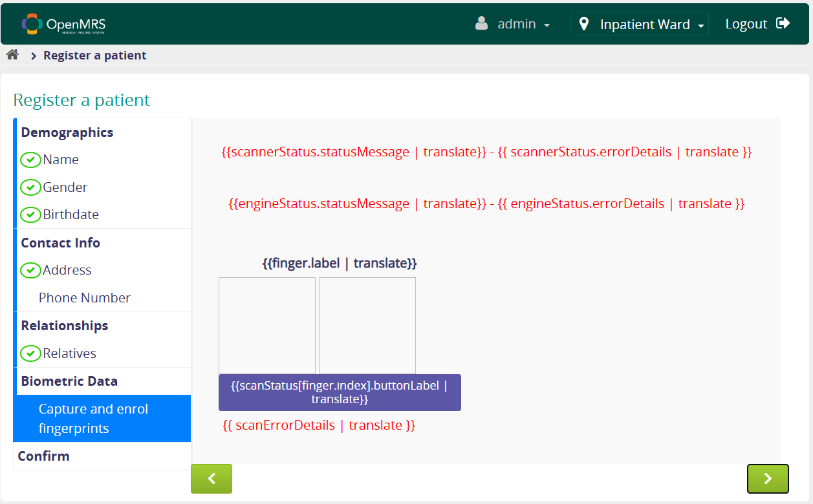Click the green checkmark beside Name
Viewport: 813px width, 504px height.
click(x=30, y=160)
